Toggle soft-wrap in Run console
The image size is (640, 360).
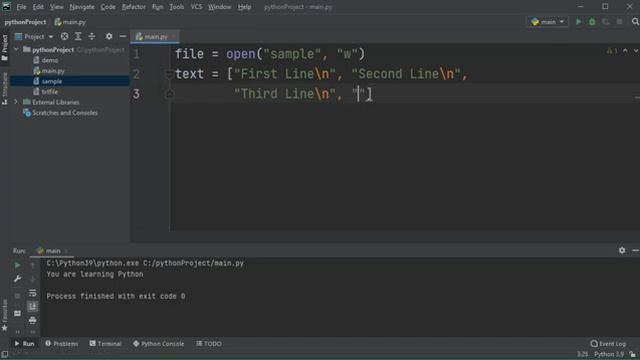(x=33, y=293)
